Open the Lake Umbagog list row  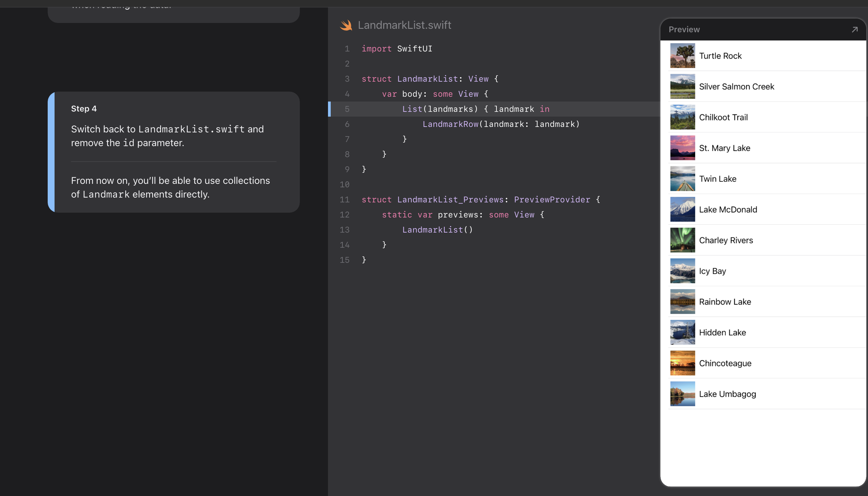tap(727, 394)
